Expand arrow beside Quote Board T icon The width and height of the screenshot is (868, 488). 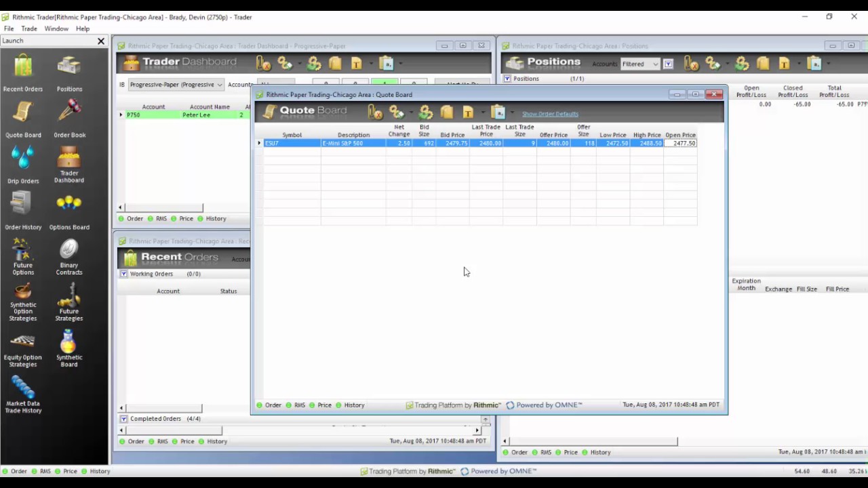coord(482,113)
